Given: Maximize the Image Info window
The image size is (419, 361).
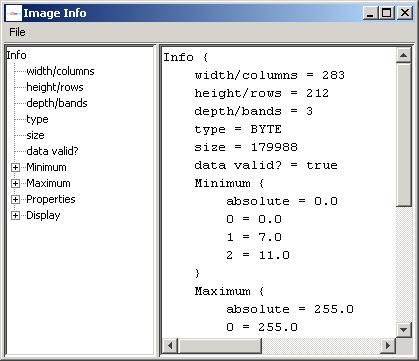Looking at the screenshot, I should pyautogui.click(x=387, y=13).
